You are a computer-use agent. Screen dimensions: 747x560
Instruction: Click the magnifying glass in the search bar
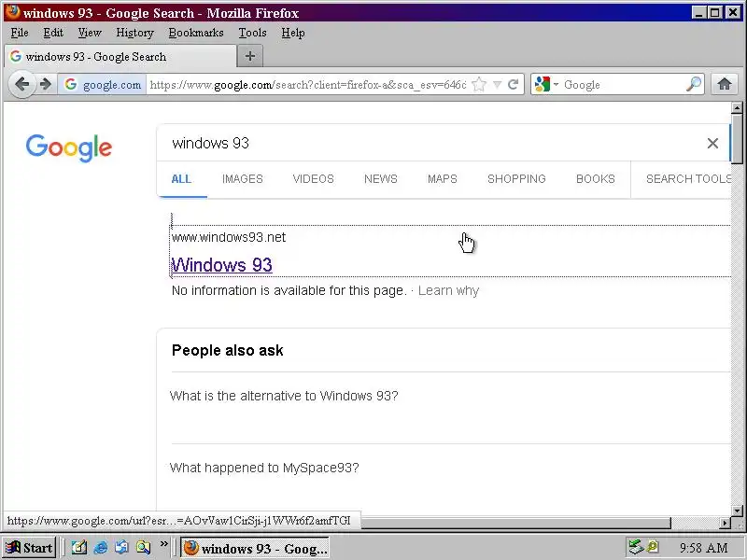pyautogui.click(x=694, y=84)
